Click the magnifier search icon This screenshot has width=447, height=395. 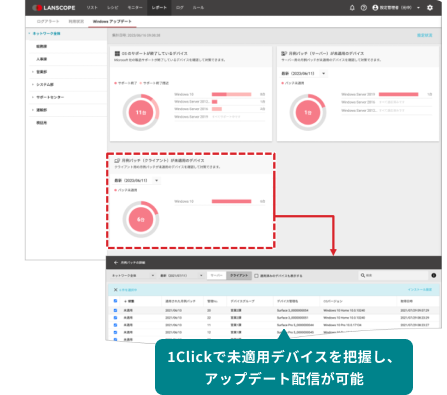click(x=362, y=275)
